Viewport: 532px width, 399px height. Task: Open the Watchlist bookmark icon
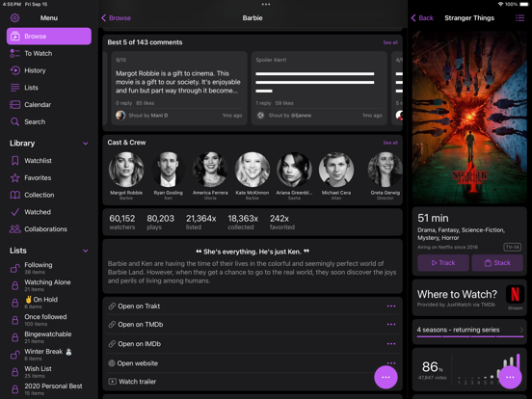[14, 161]
